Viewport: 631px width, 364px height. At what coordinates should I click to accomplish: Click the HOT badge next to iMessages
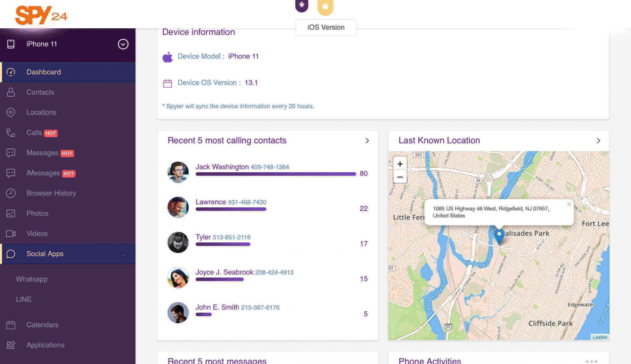click(68, 174)
